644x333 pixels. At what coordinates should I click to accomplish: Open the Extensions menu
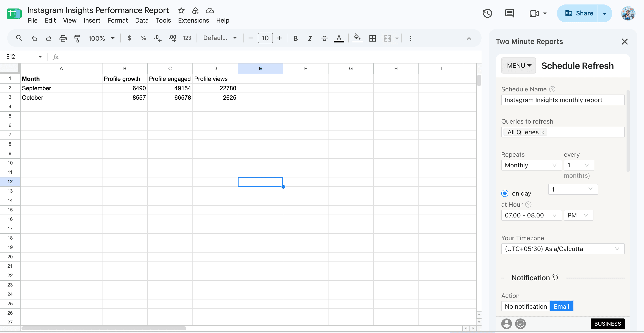194,21
